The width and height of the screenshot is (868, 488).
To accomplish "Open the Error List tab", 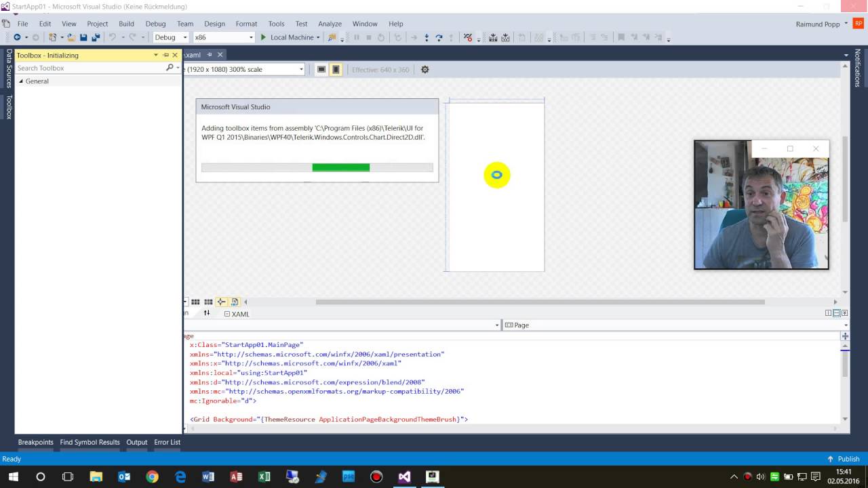I will click(x=167, y=442).
